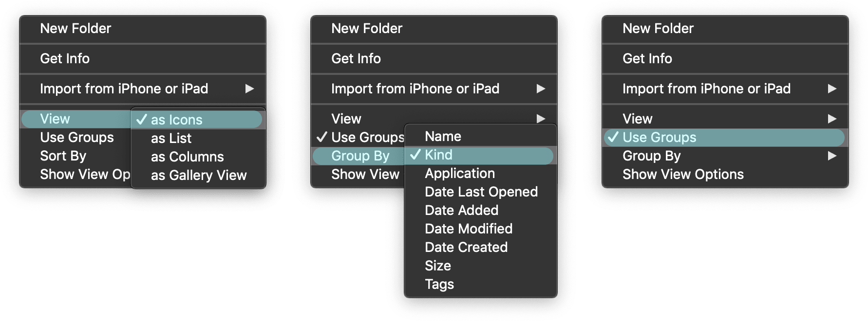Screen dimensions: 868x321
Task: Group by Date Added
Action: click(461, 211)
